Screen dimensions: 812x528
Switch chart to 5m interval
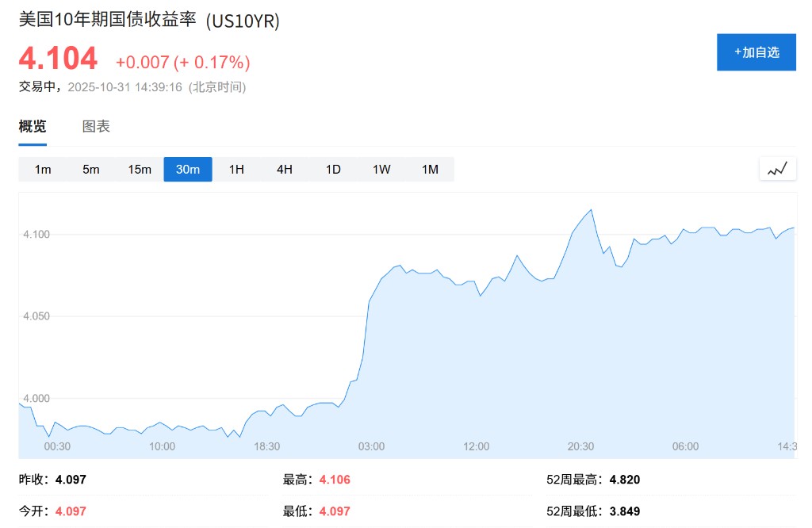tap(91, 170)
